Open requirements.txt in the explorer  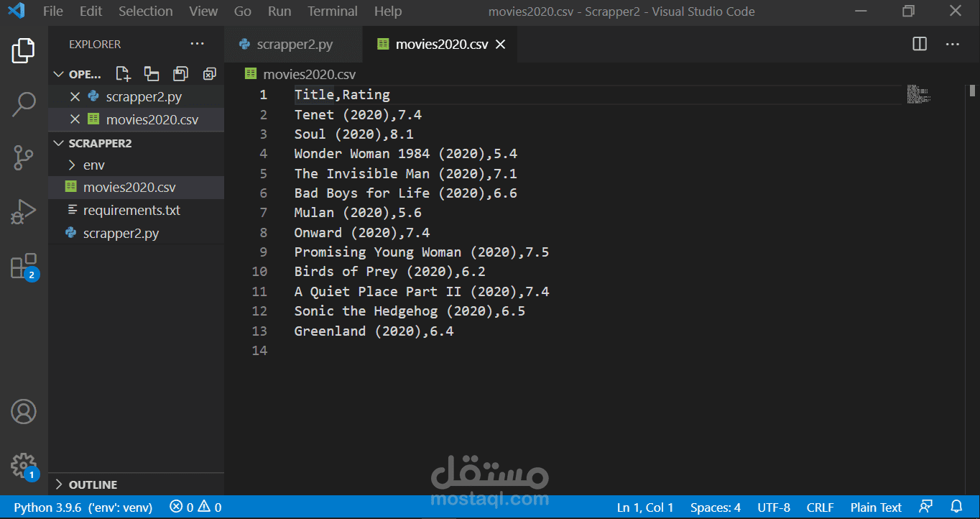pos(131,211)
